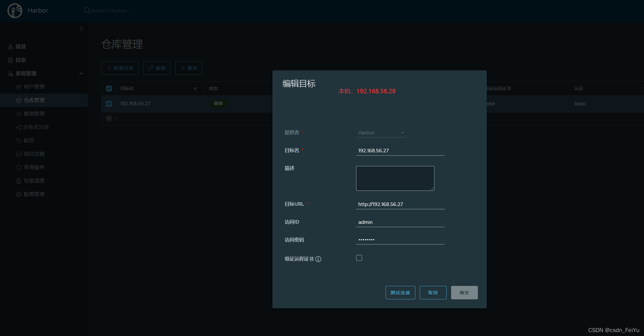Click the 编辑 button
644x336 pixels.
[157, 68]
